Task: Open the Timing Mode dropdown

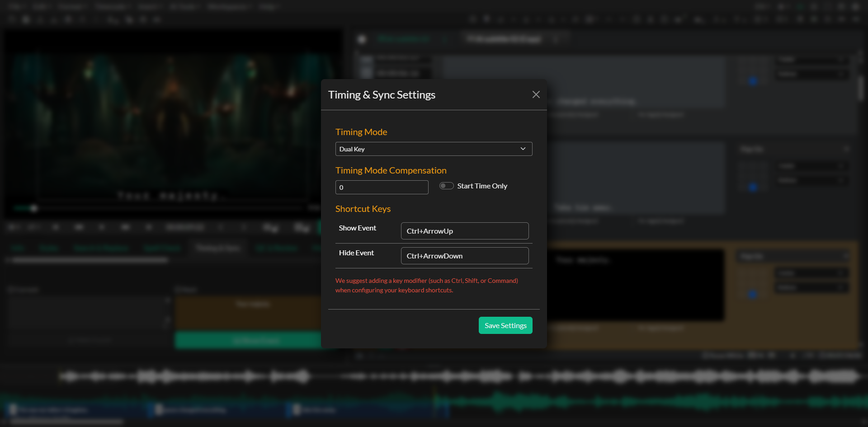Action: tap(434, 149)
